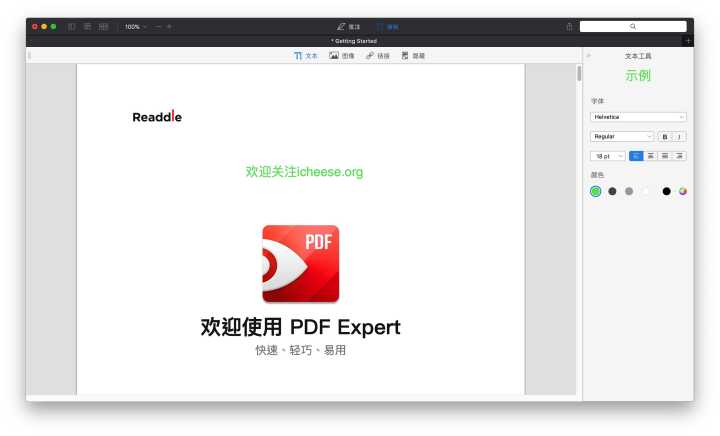The width and height of the screenshot is (720, 436).
Task: Open the 18 pt font size dropdown
Action: point(607,156)
